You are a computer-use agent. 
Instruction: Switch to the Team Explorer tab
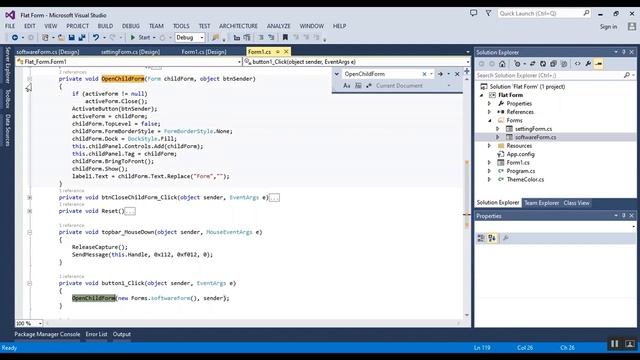(542, 203)
